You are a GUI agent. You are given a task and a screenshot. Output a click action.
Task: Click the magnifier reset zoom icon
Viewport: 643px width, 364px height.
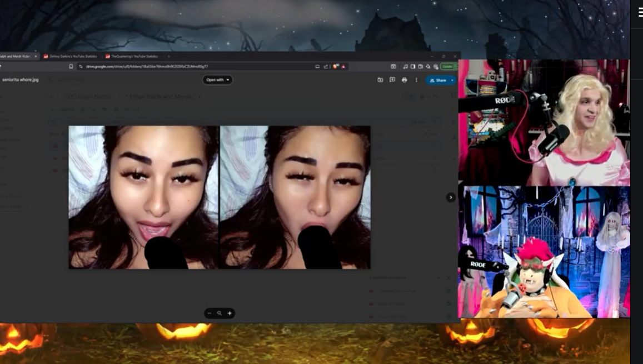[220, 313]
